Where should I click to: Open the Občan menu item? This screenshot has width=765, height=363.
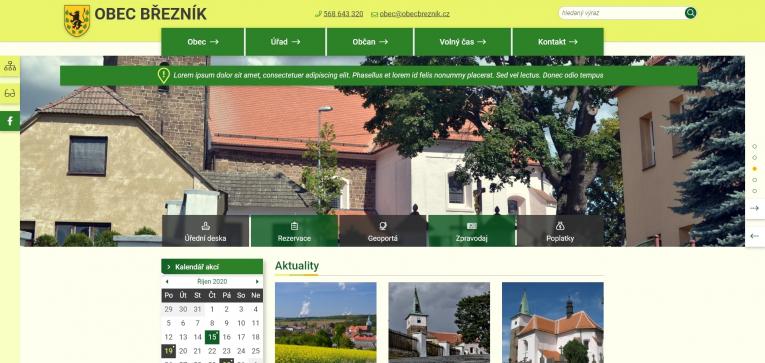tap(370, 42)
